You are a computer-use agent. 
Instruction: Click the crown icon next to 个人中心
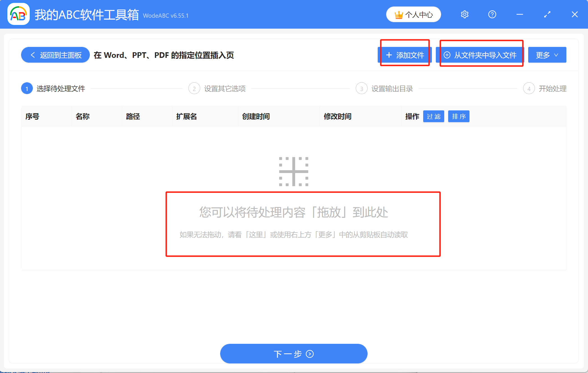(x=399, y=14)
